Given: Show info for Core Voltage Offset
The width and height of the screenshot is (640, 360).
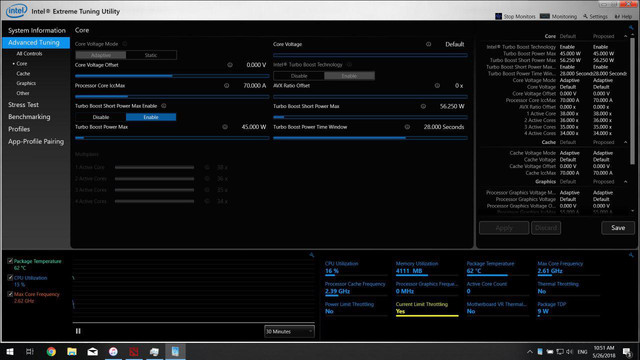Looking at the screenshot, I should coord(230,65).
